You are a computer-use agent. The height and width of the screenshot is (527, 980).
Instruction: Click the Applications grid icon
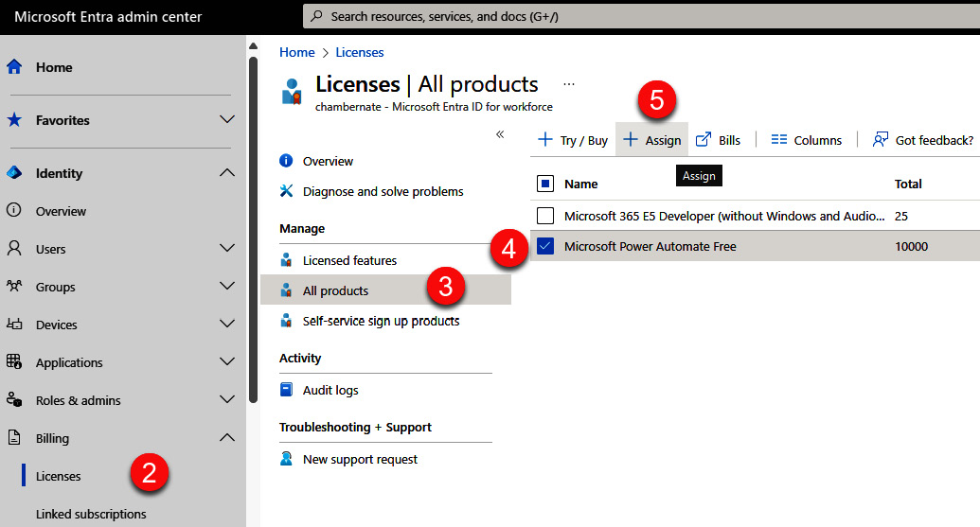[x=14, y=361]
